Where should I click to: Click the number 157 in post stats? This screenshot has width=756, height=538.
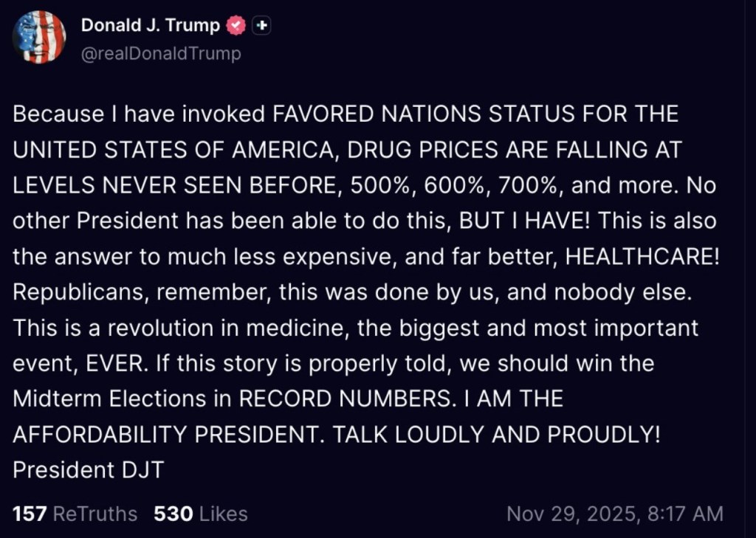pos(30,513)
